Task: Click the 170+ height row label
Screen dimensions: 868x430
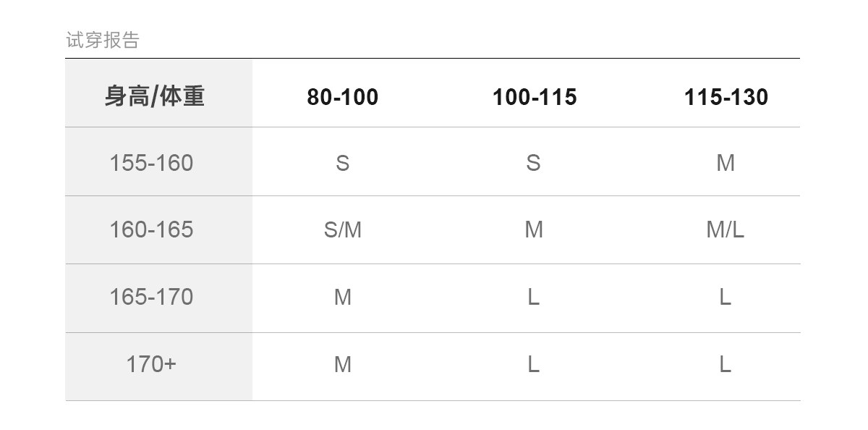Action: tap(151, 363)
